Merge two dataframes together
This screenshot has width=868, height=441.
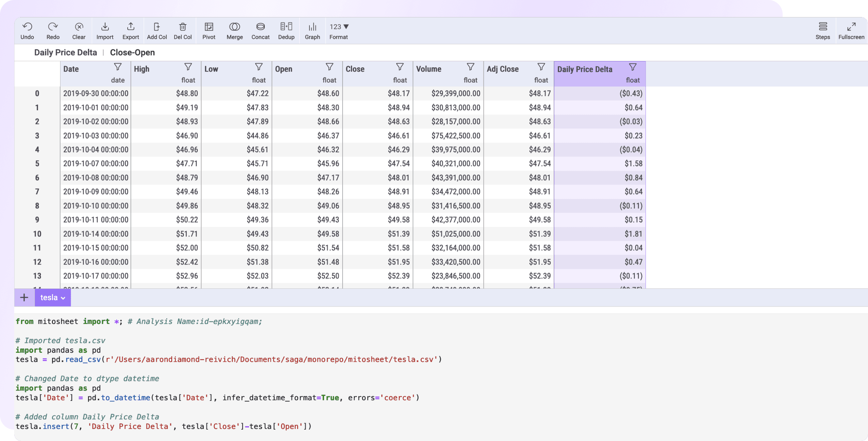(234, 30)
